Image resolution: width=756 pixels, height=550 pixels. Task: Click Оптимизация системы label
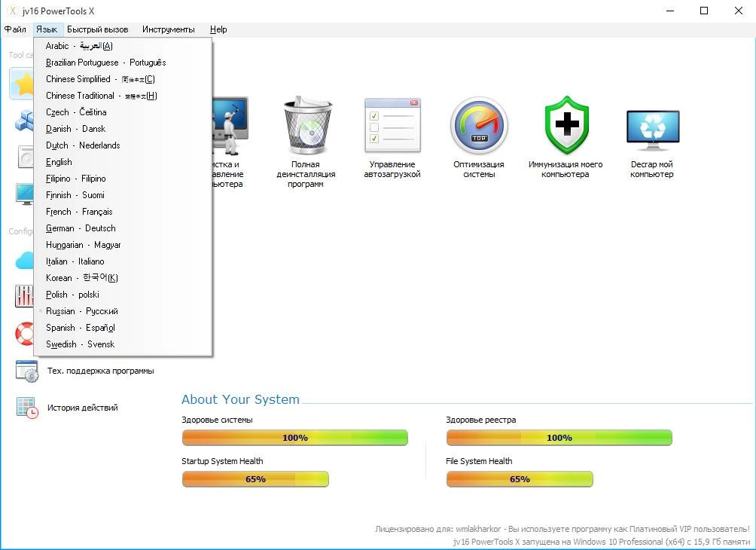(479, 170)
